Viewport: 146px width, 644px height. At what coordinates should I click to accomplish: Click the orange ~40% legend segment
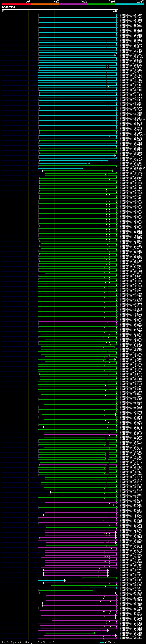pyautogui.click(x=45, y=4)
